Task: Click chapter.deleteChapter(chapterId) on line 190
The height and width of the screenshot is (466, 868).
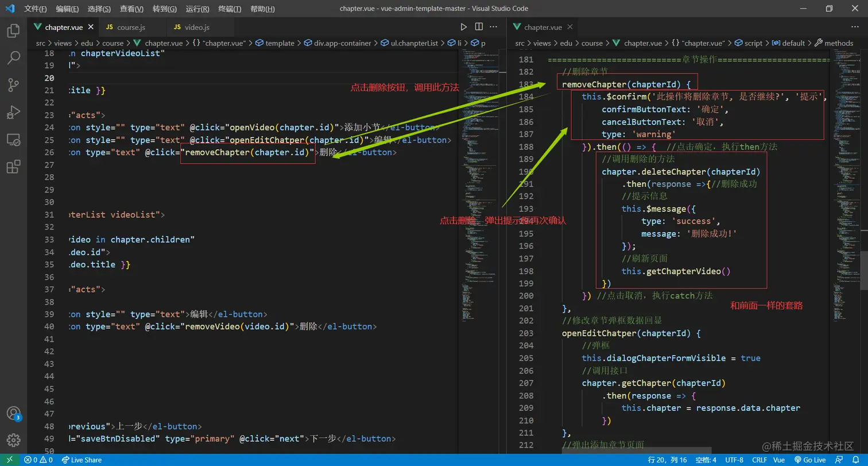Action: 681,172
